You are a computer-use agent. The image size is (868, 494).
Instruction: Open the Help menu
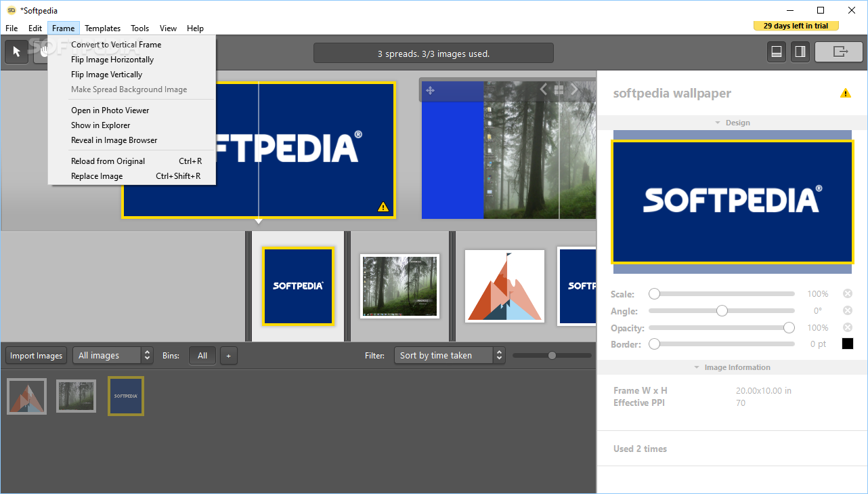(195, 28)
